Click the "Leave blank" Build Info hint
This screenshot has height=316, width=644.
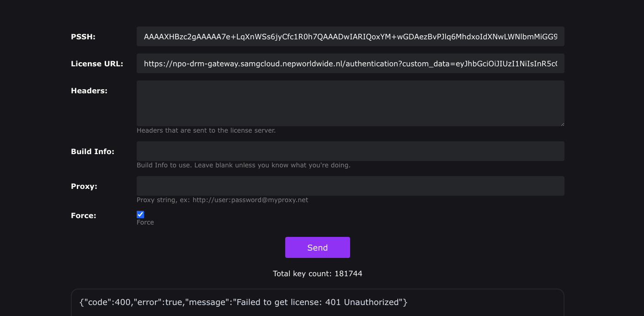click(x=243, y=165)
